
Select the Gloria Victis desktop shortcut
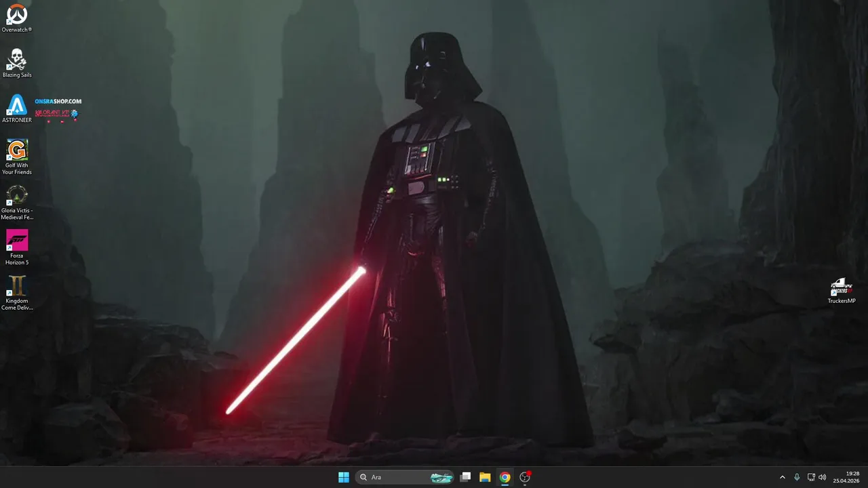pos(17,202)
